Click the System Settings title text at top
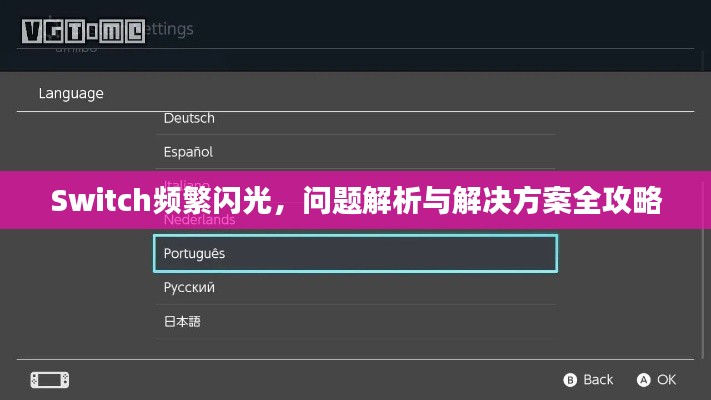Image resolution: width=711 pixels, height=400 pixels. coord(170,29)
